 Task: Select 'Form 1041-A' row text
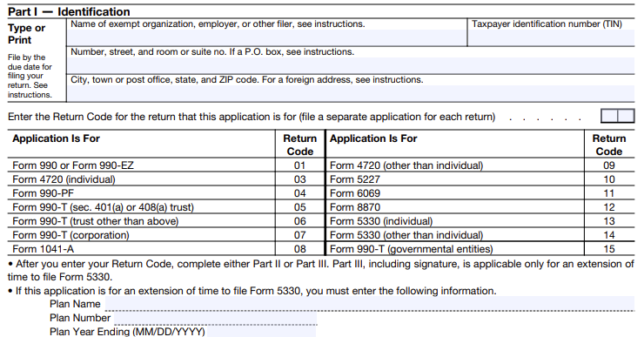click(x=44, y=249)
